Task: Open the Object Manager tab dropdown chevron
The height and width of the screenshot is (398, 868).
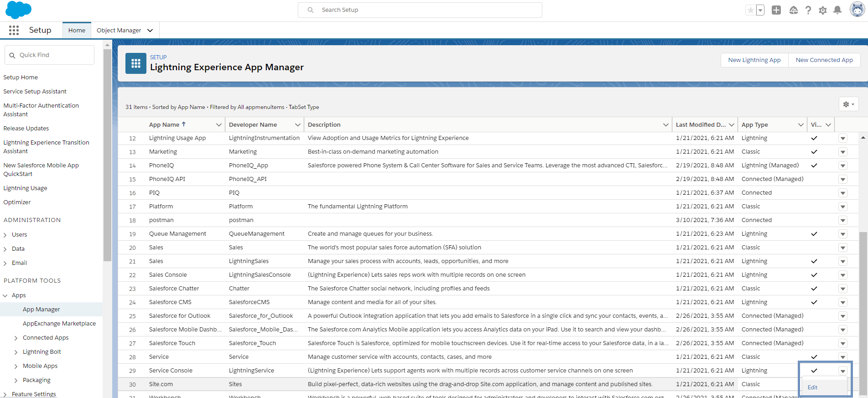Action: click(x=150, y=31)
